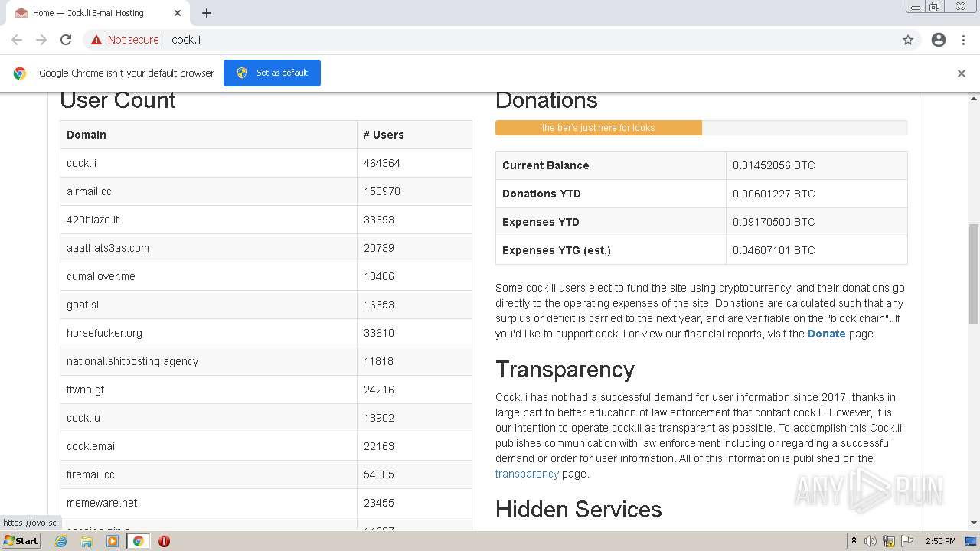Click the red stop taskbar icon
The width and height of the screenshot is (980, 551).
click(164, 541)
